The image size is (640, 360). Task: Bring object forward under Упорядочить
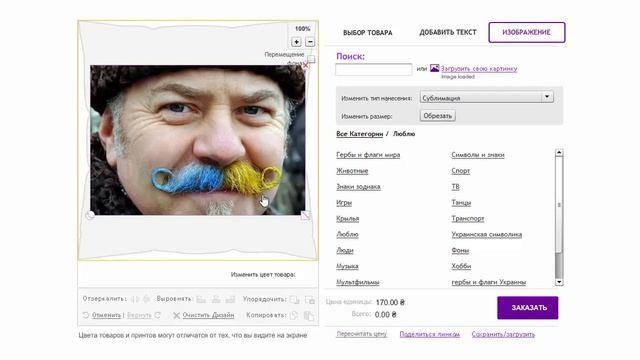[x=294, y=300]
